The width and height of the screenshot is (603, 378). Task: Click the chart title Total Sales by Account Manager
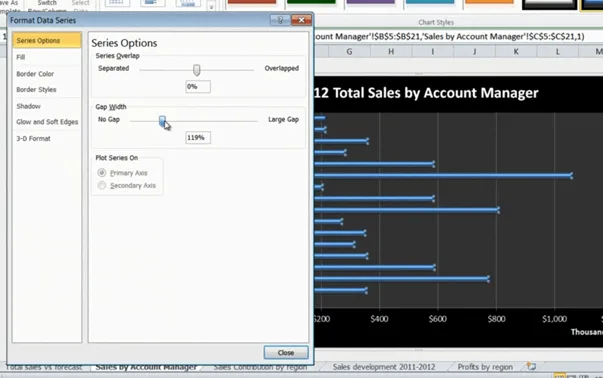tap(426, 93)
